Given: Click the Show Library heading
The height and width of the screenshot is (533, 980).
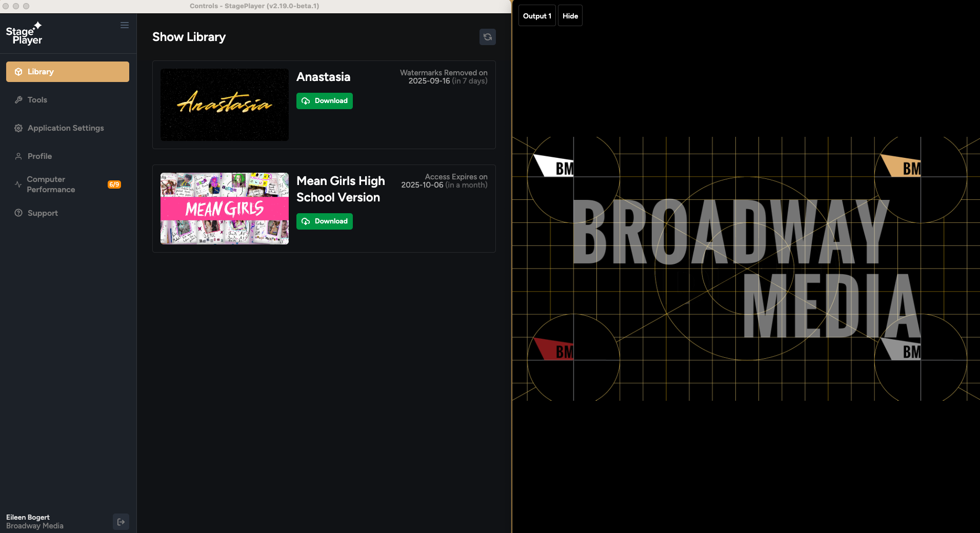Looking at the screenshot, I should (189, 37).
